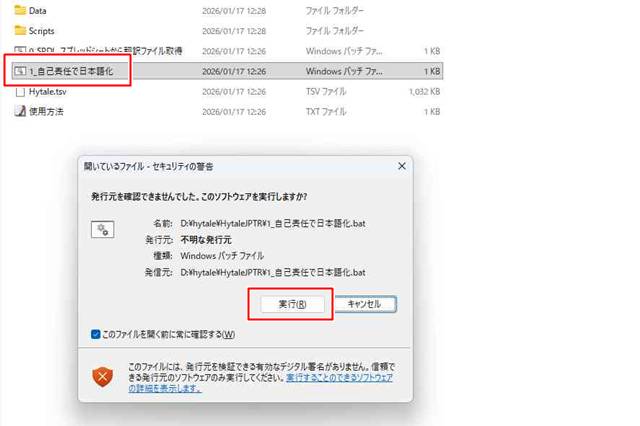The height and width of the screenshot is (426, 640).
Task: Select the Hytale.tsv file name
Action: pos(47,91)
